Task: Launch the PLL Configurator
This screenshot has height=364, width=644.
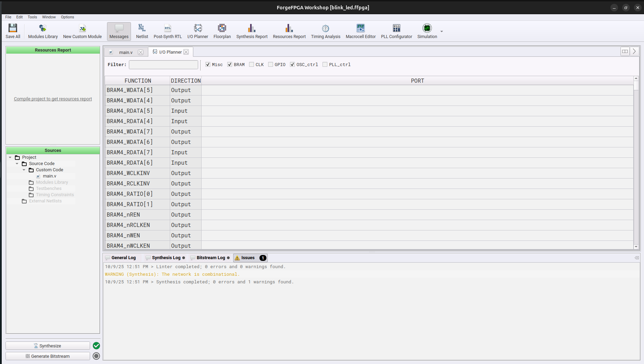Action: (x=396, y=31)
